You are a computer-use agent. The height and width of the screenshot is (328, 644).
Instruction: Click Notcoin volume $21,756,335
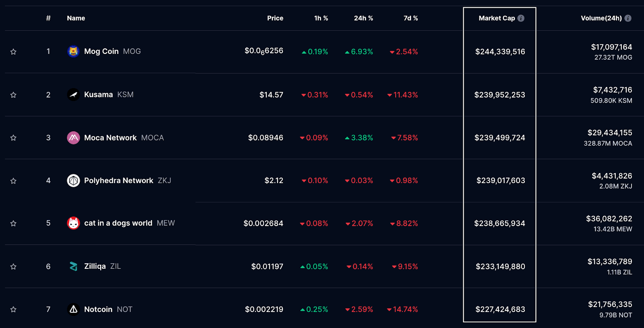click(x=610, y=305)
